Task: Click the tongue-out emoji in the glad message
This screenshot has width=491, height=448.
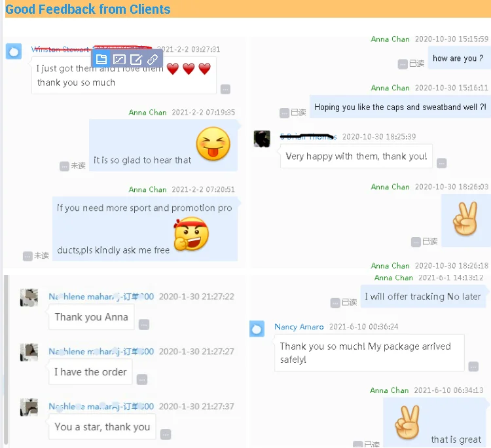Action: (213, 144)
